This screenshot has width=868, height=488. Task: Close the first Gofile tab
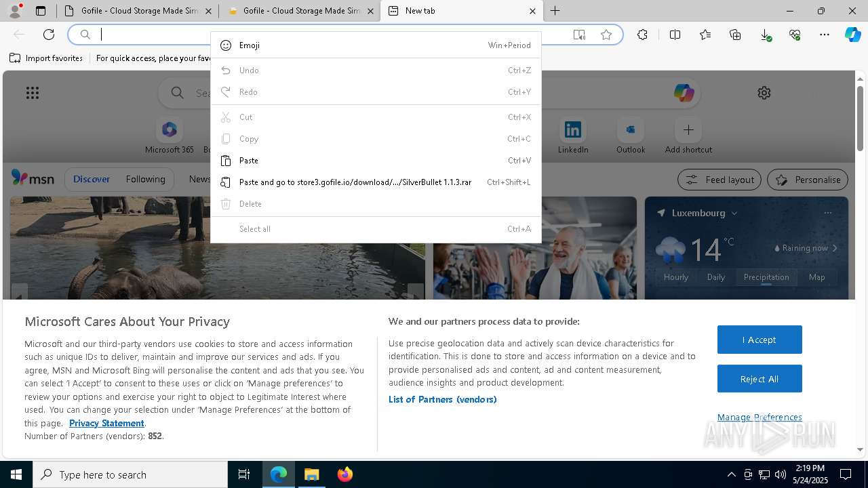208,11
